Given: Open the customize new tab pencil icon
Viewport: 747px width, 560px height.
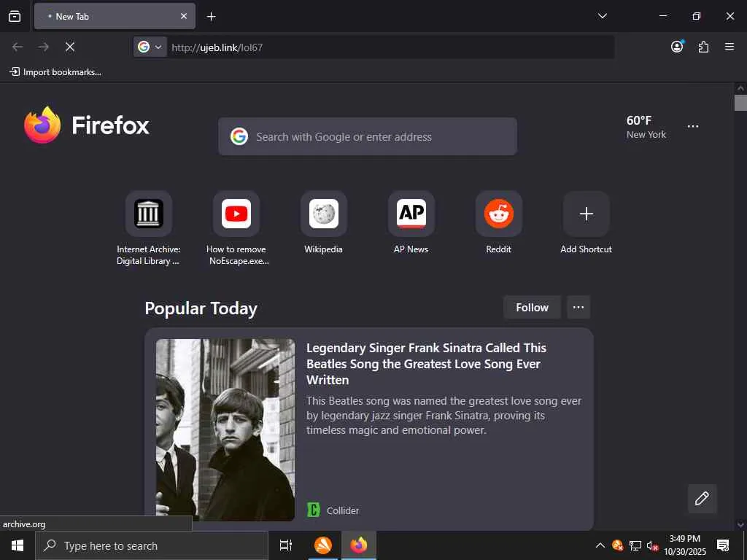Looking at the screenshot, I should click(x=703, y=499).
